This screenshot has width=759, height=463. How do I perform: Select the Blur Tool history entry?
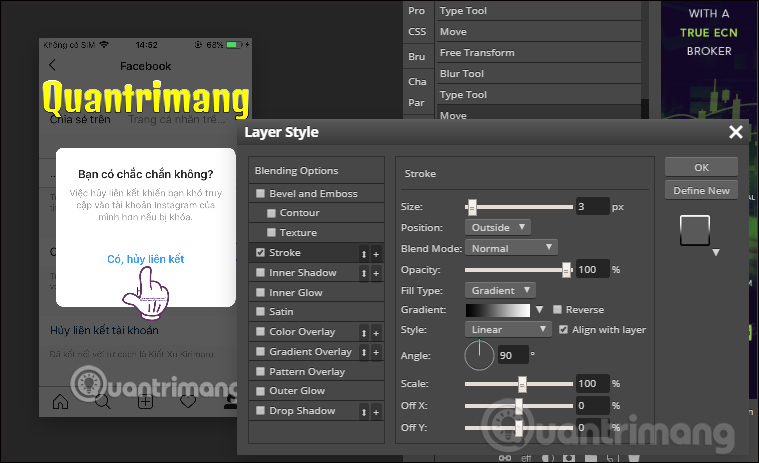(538, 74)
